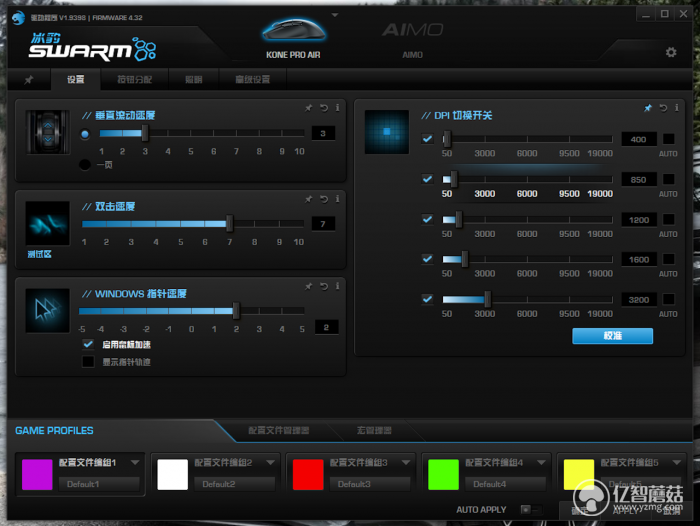
Task: Show info for double-click speed panel
Action: coord(338,199)
